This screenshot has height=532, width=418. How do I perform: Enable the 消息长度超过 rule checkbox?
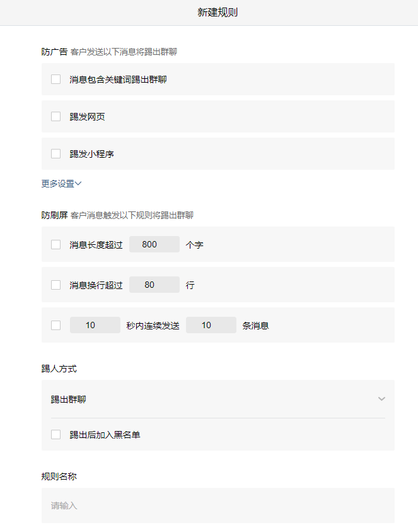(55, 244)
